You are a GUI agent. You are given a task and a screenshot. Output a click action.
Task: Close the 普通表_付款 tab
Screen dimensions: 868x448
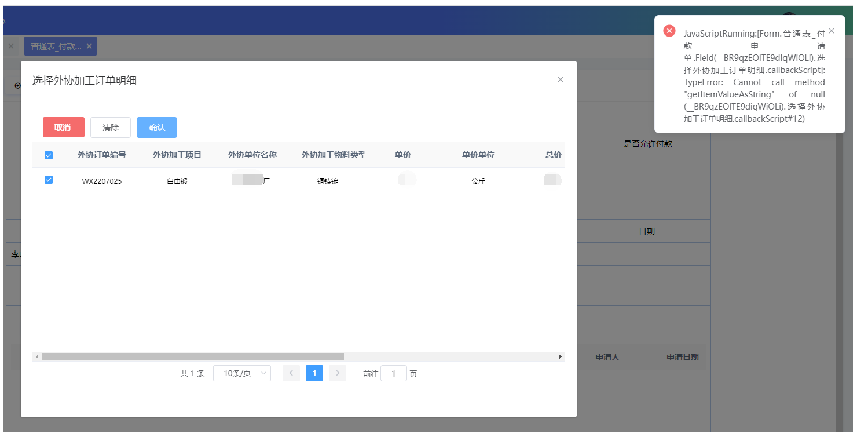[89, 46]
